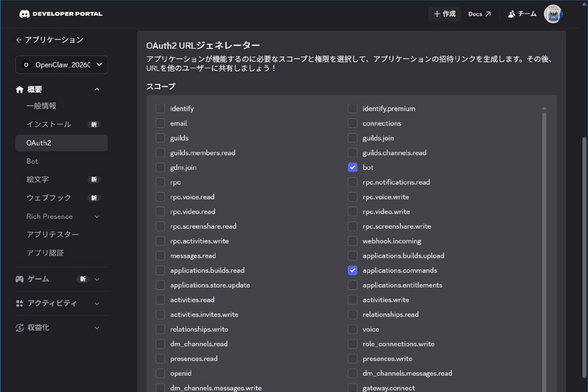
Task: Uncheck the bot scope
Action: (x=353, y=167)
